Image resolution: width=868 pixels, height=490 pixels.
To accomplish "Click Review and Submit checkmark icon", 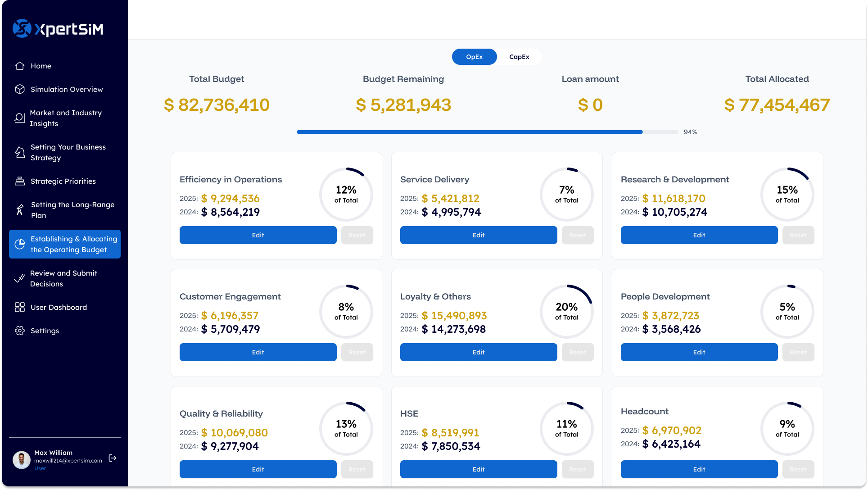I will pyautogui.click(x=19, y=278).
